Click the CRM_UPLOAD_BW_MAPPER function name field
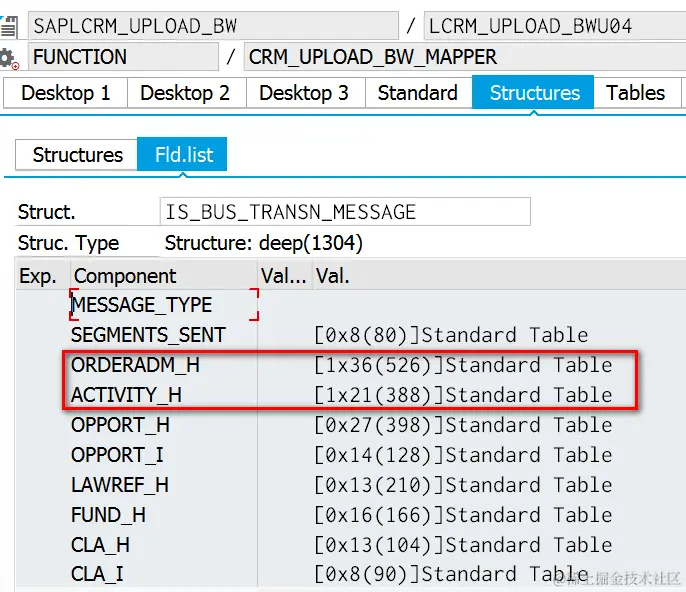This screenshot has height=592, width=686. click(465, 57)
